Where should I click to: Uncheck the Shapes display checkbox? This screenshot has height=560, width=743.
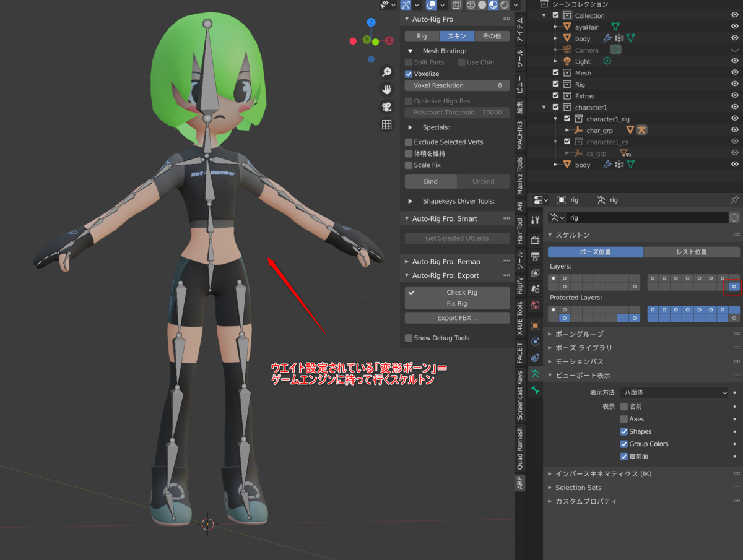(624, 431)
